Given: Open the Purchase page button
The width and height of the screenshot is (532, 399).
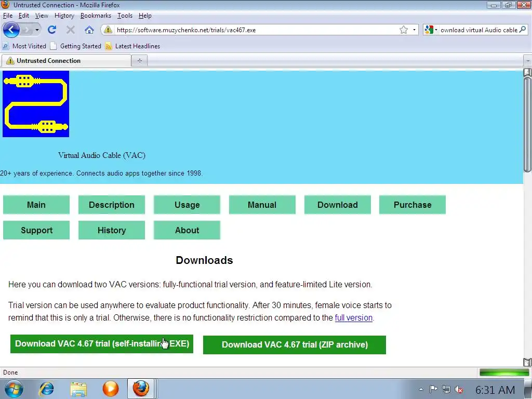Looking at the screenshot, I should coord(413,205).
